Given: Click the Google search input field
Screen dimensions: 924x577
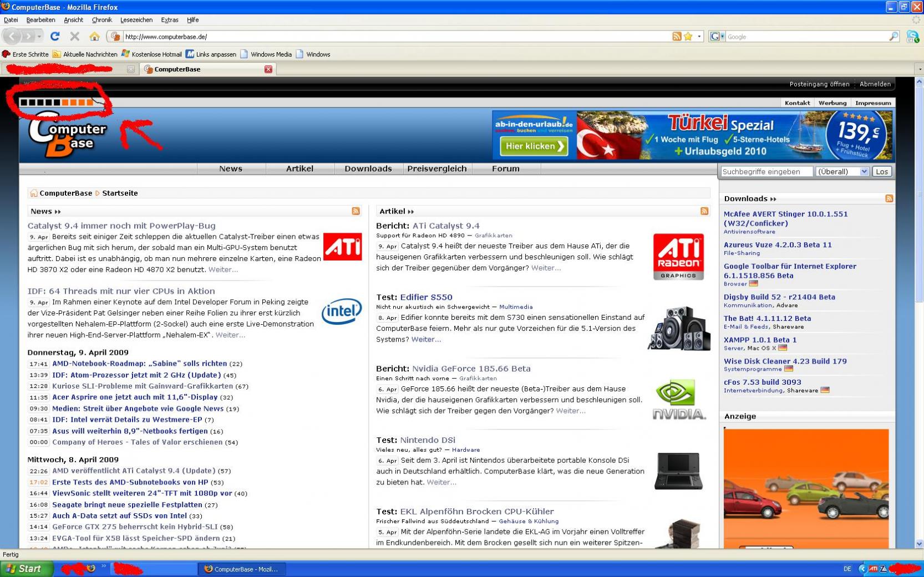Looking at the screenshot, I should tap(807, 37).
